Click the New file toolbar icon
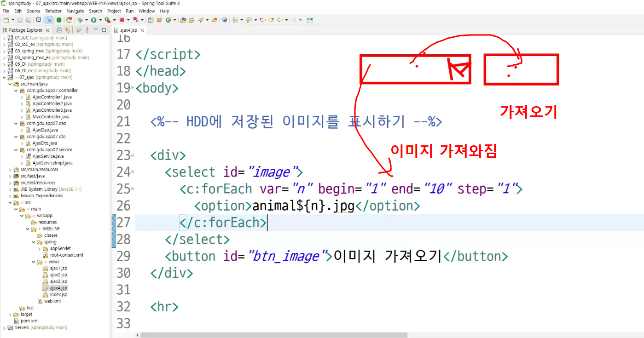Viewport: 644px width, 338px height. pos(6,20)
